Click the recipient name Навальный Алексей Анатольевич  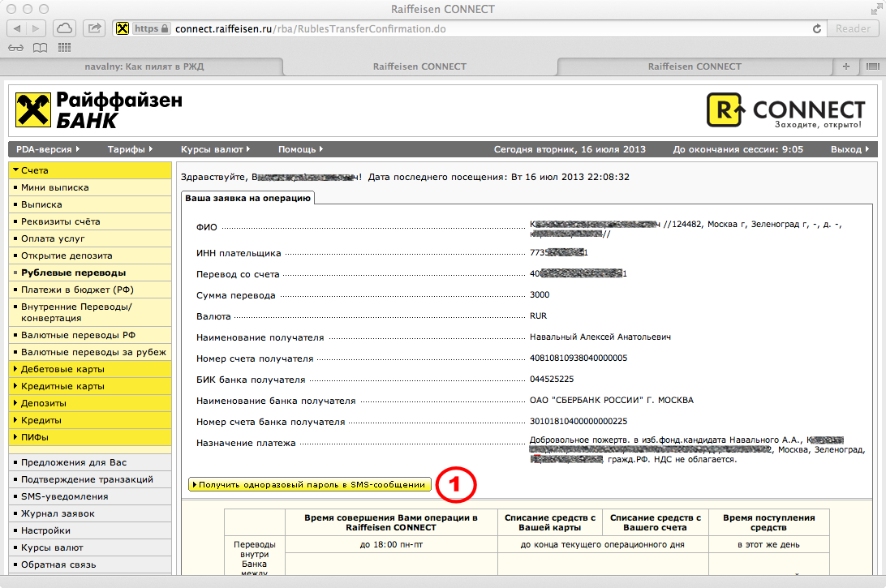pos(600,337)
